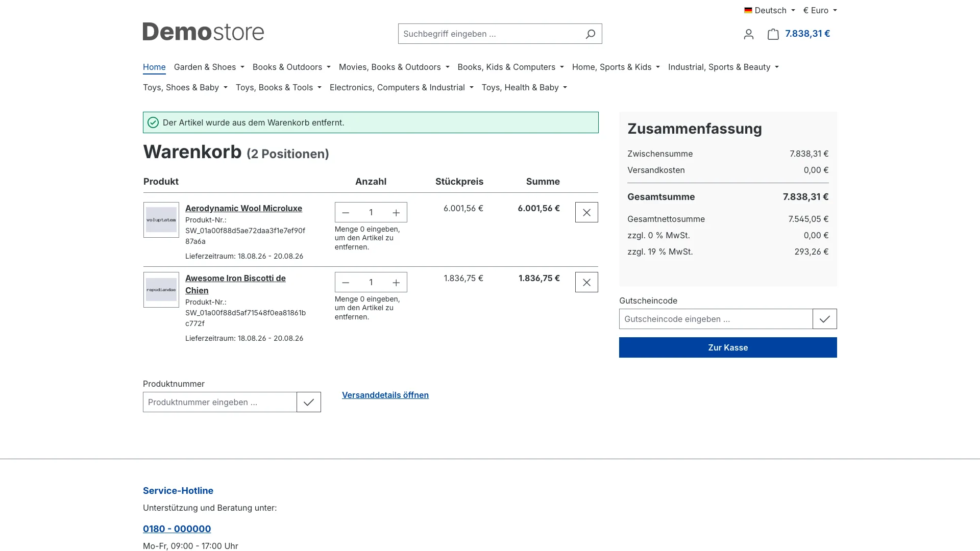
Task: Submit the Produktnummer checkmark button
Action: pyautogui.click(x=309, y=402)
